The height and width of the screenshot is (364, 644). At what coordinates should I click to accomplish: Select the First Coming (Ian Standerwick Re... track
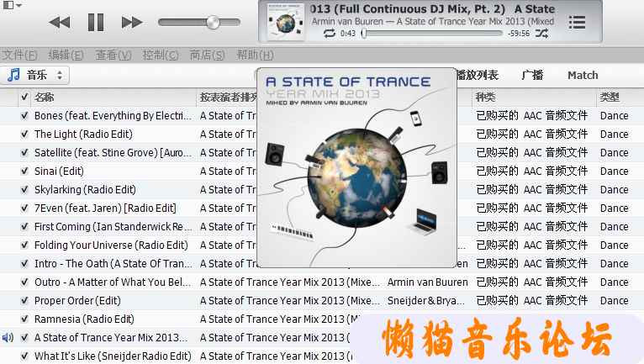(x=113, y=227)
